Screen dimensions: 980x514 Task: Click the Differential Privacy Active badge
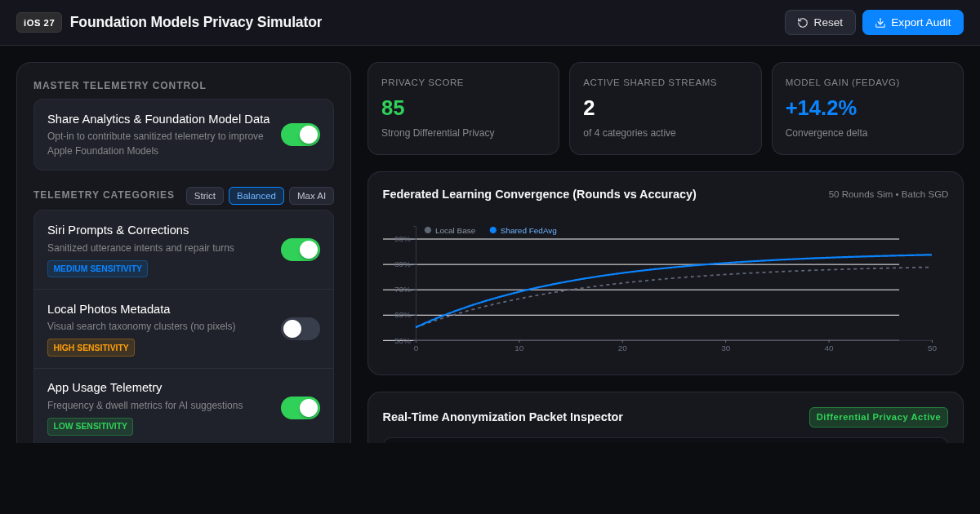879,417
